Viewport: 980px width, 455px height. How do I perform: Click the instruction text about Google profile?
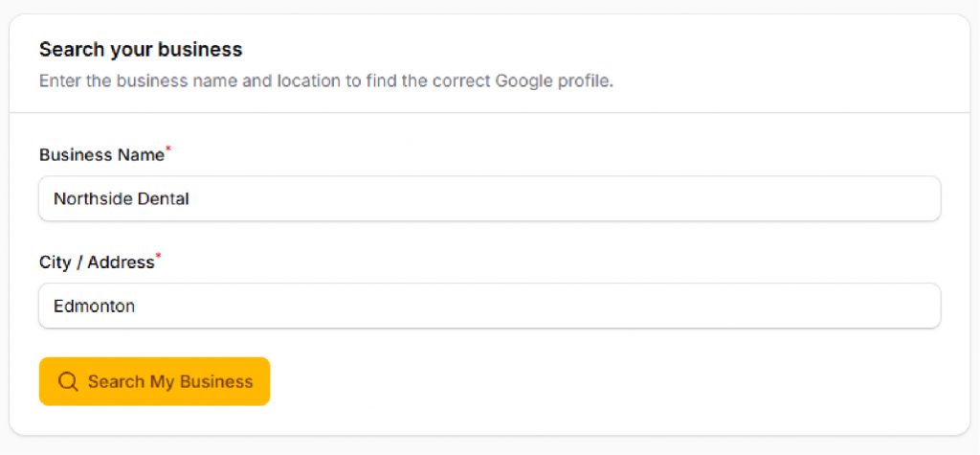tap(325, 80)
